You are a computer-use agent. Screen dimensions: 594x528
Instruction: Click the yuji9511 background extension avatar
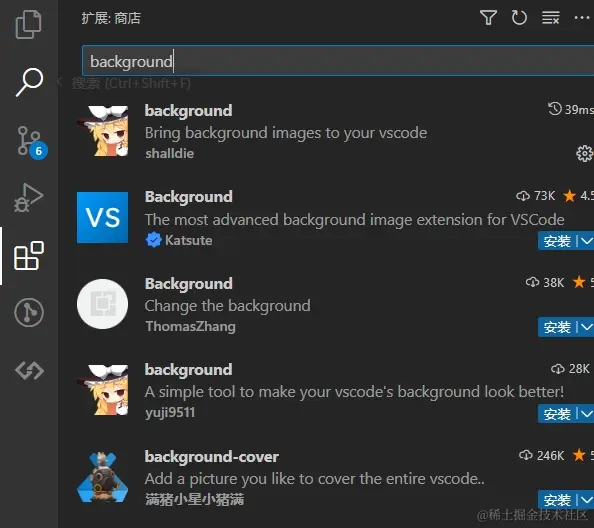(x=103, y=390)
